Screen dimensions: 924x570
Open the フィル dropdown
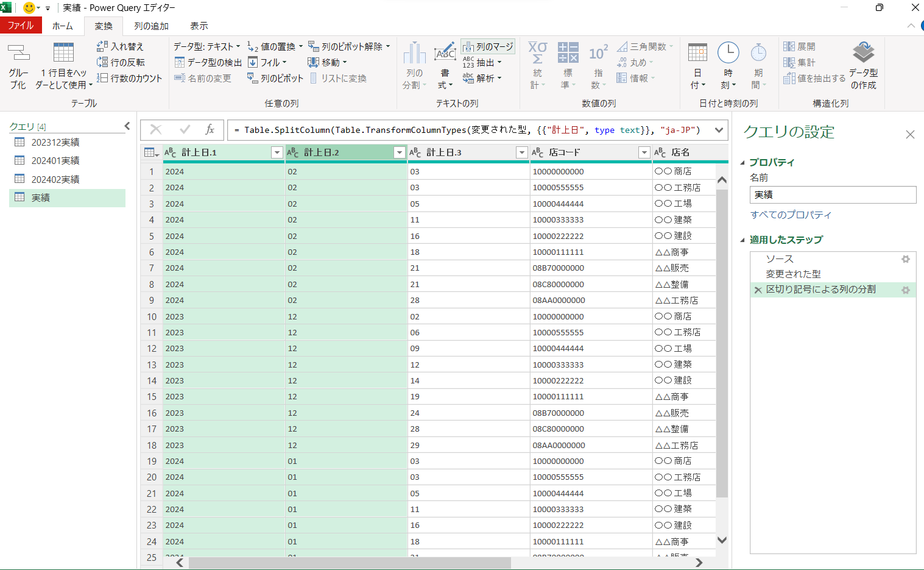(267, 62)
